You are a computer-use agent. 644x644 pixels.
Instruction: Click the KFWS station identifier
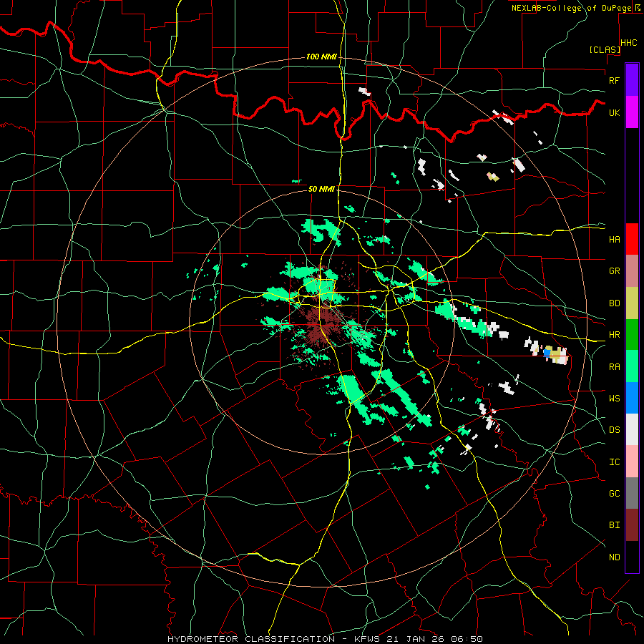coord(367,639)
